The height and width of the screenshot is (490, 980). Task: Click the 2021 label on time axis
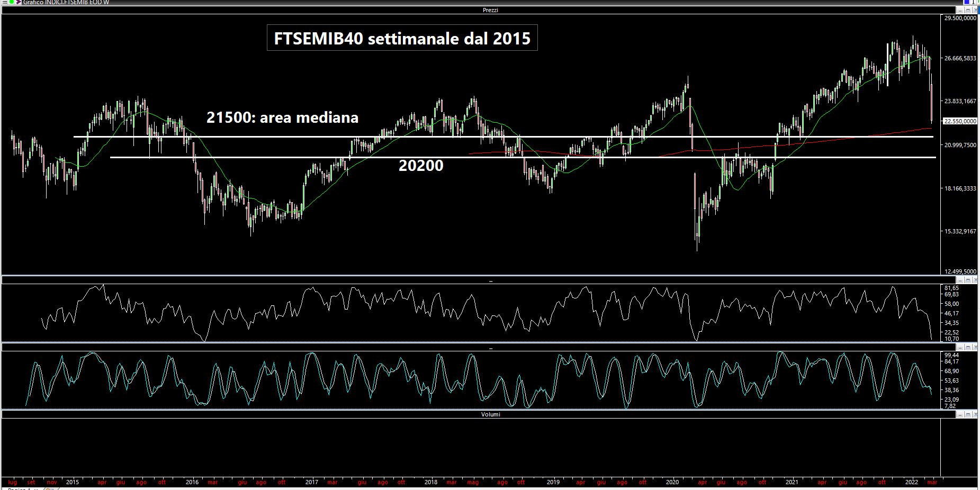tap(792, 482)
